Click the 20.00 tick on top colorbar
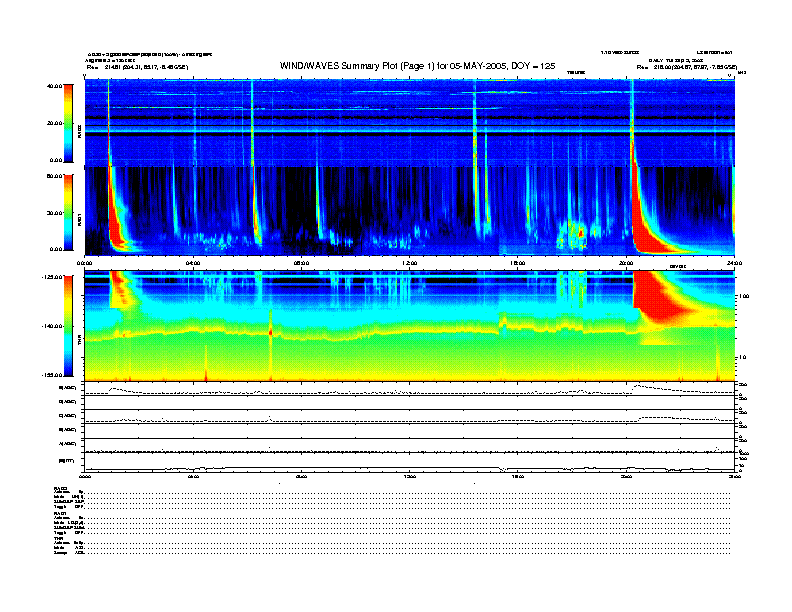Screen dimensions: 792x612 (x=54, y=123)
